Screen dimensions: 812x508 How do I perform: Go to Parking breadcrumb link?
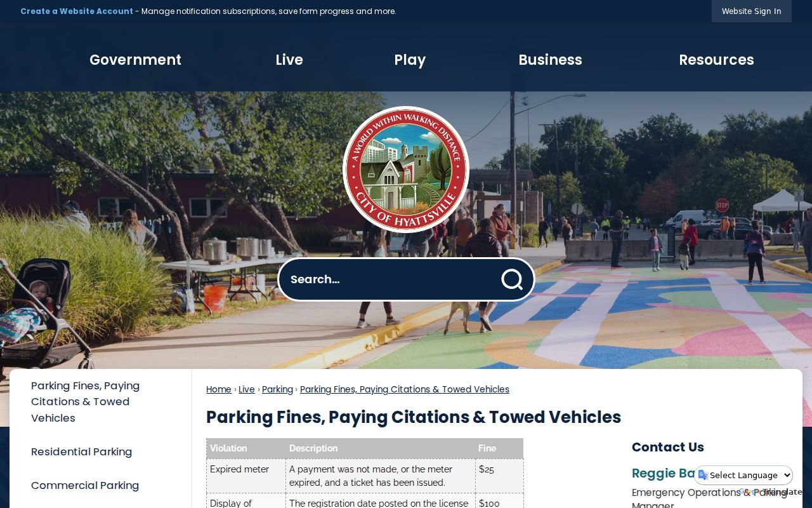pos(277,389)
